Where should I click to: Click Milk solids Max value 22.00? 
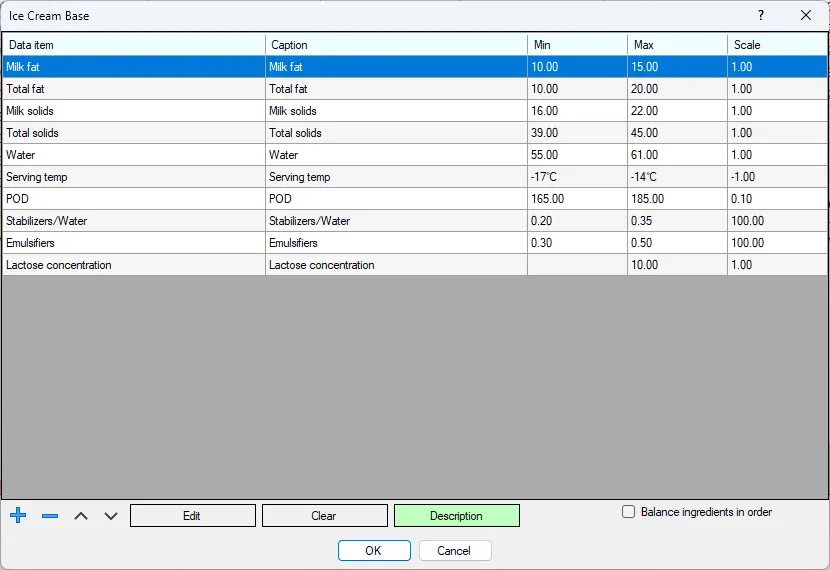coord(678,111)
